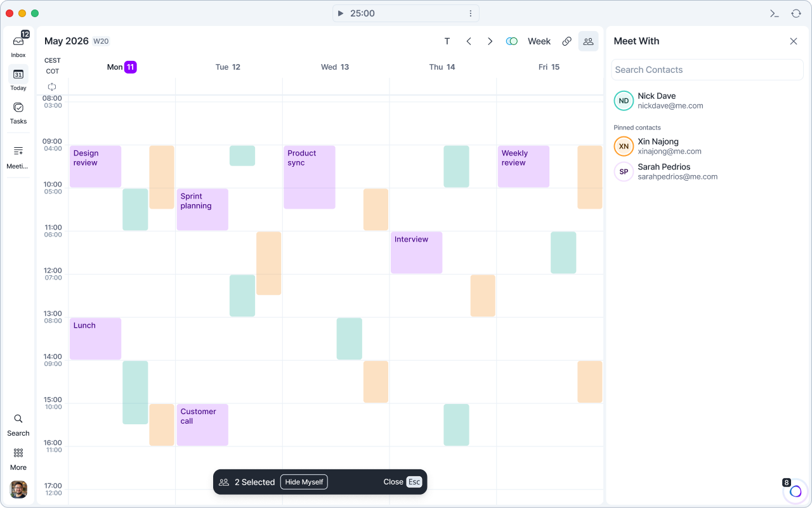Click the 2 Selected people icon
This screenshot has width=812, height=508.
(224, 482)
